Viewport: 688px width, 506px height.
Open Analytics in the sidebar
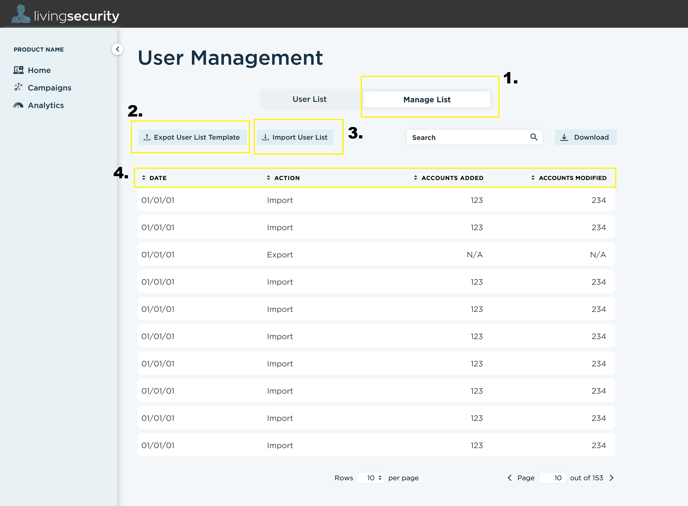[39, 105]
